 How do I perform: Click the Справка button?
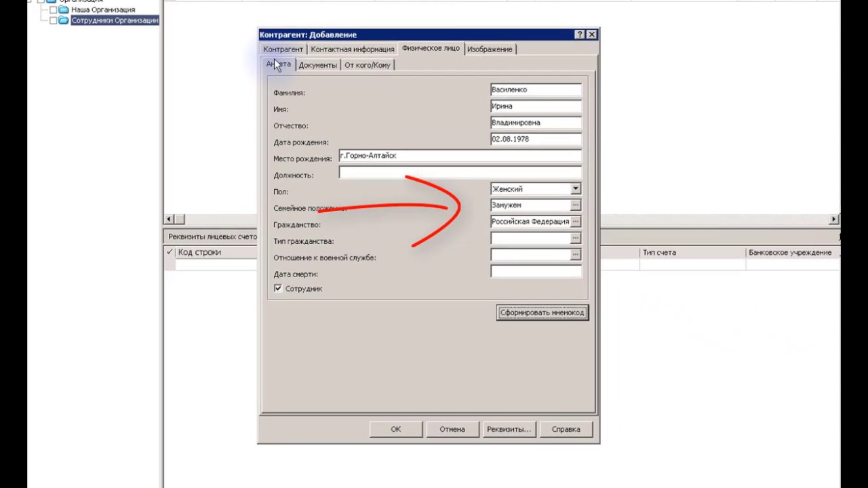pos(566,429)
